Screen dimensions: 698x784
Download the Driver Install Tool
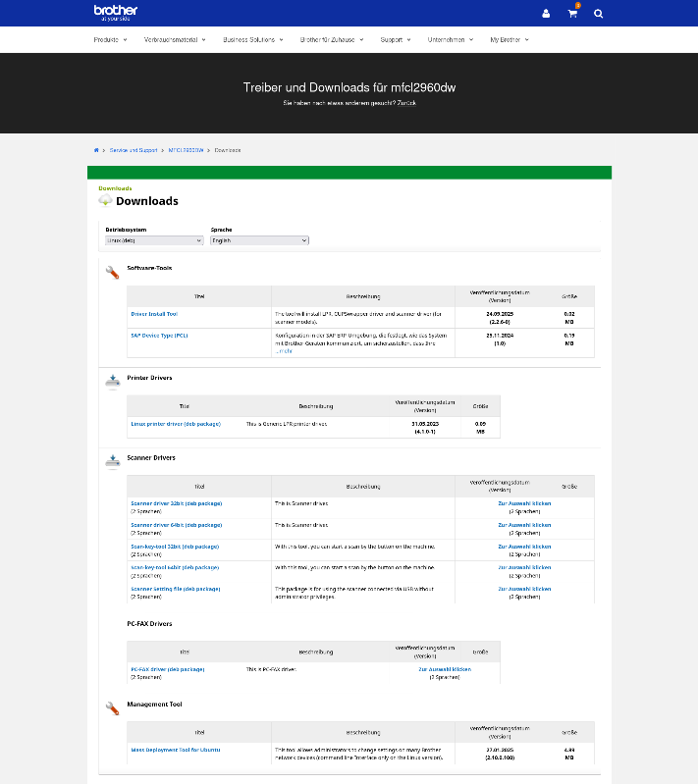coord(154,314)
